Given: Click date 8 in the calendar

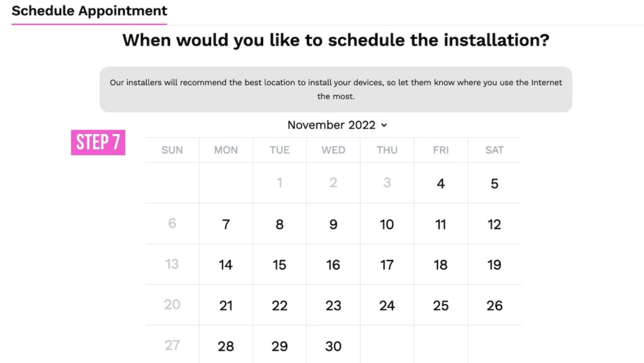Looking at the screenshot, I should coord(280,225).
